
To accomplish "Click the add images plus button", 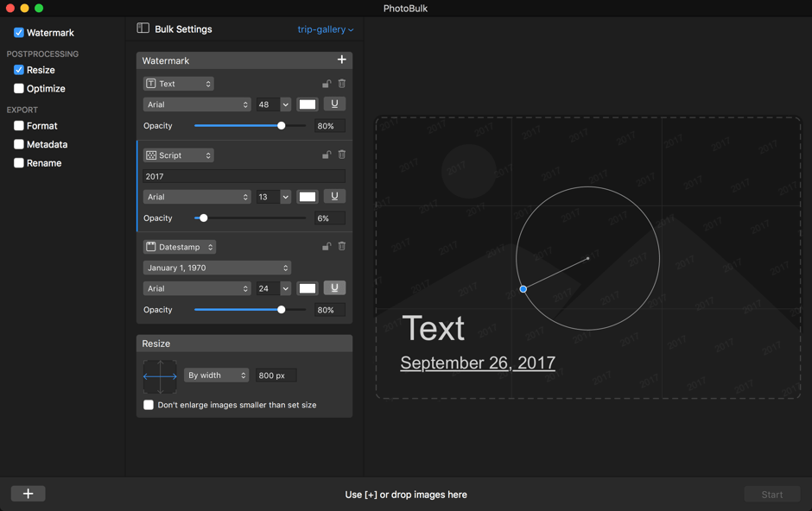I will [28, 494].
